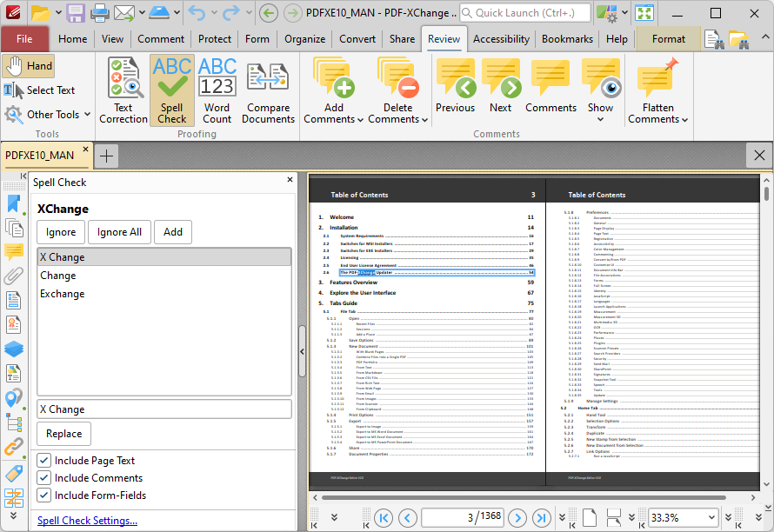Image resolution: width=774 pixels, height=532 pixels.
Task: Switch to the Comment tab
Action: pyautogui.click(x=161, y=39)
